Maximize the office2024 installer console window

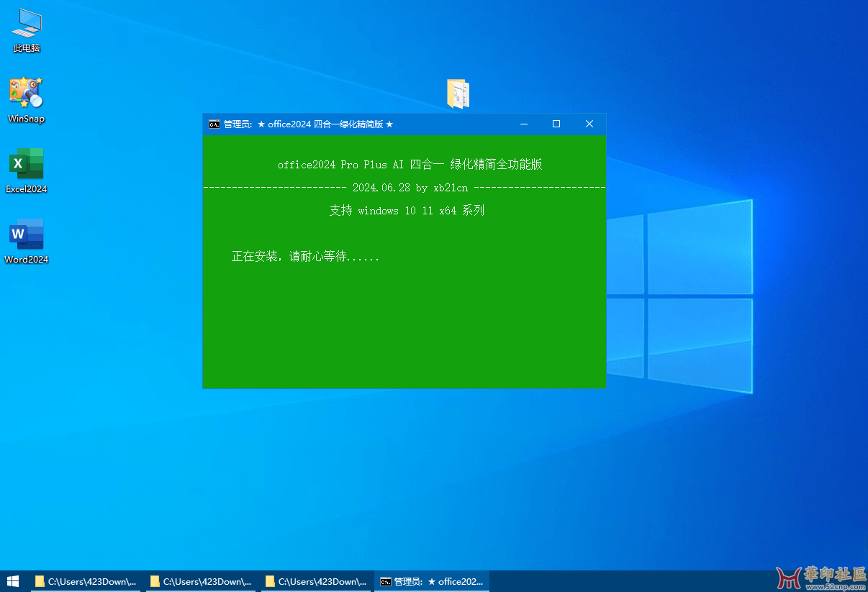pyautogui.click(x=556, y=124)
